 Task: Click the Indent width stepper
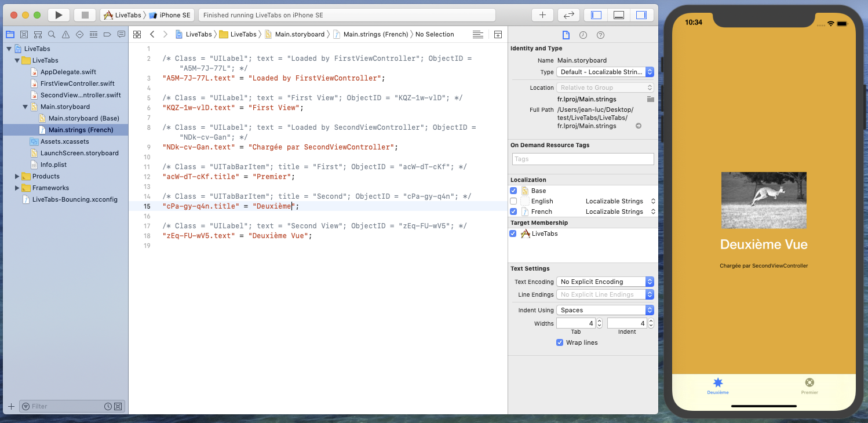click(651, 323)
